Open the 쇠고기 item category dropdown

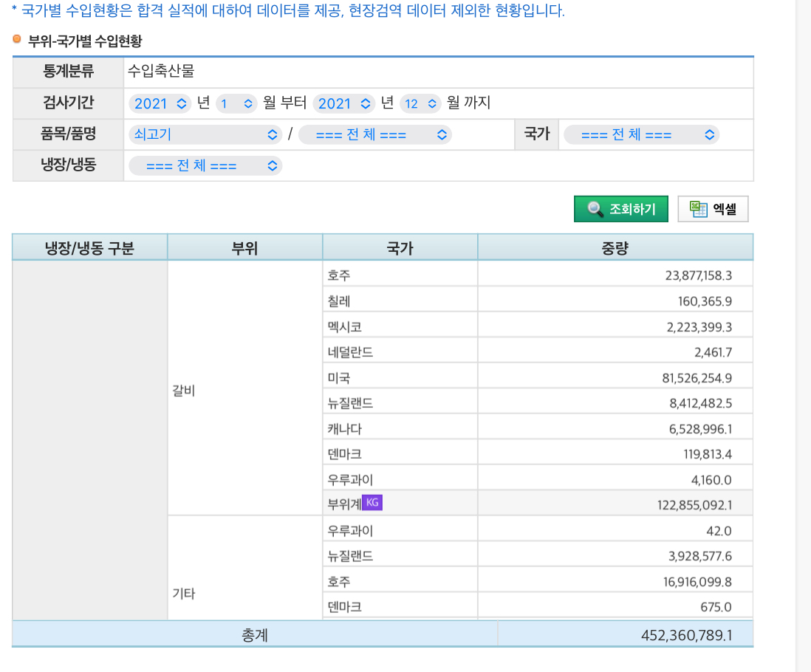pos(205,134)
